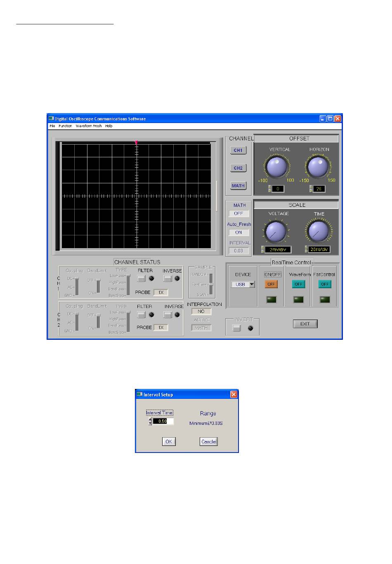Toggle the orange ON/OFF realtime button
Image resolution: width=392 pixels, height=564 pixels.
coord(271,284)
